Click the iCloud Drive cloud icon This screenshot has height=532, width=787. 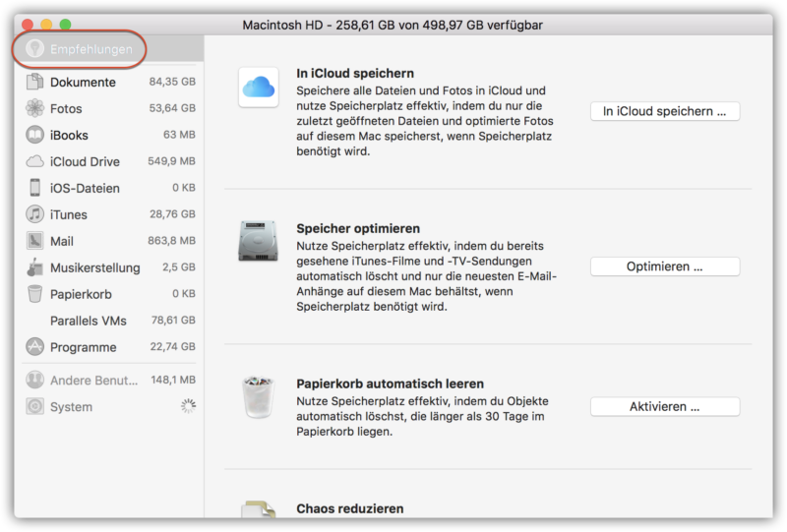coord(34,161)
